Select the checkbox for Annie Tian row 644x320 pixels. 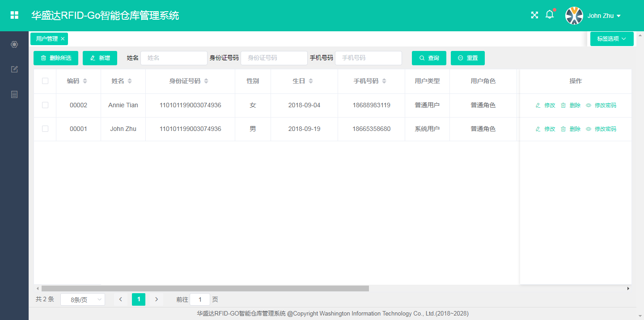[45, 105]
